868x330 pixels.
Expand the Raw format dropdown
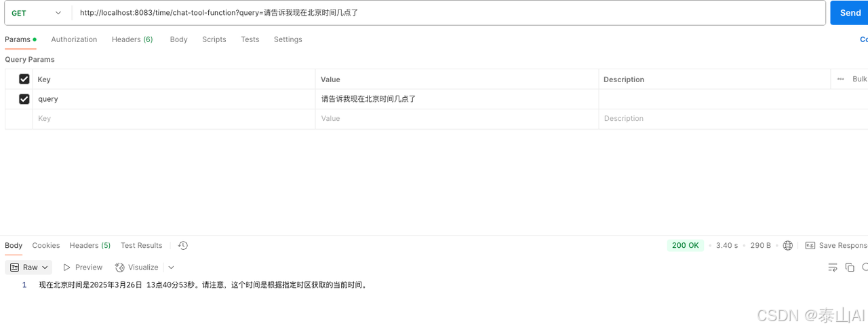[28, 268]
